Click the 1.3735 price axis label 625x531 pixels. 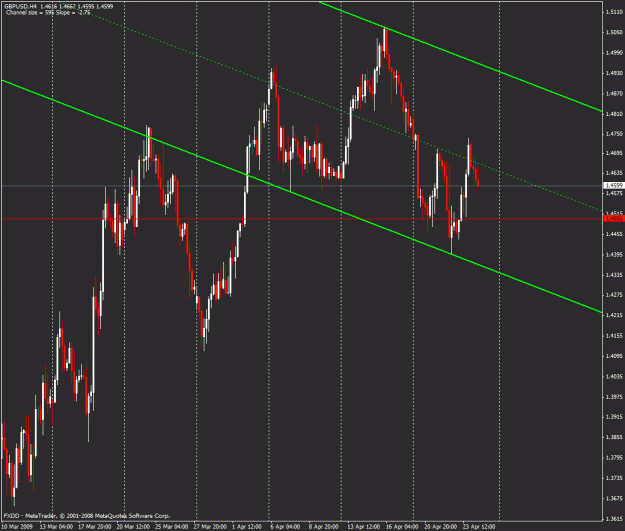pyautogui.click(x=614, y=478)
